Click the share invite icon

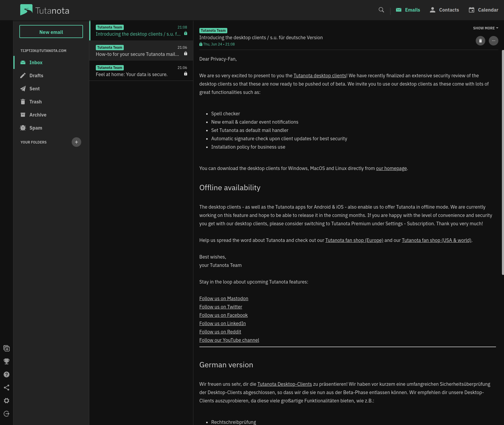click(7, 388)
